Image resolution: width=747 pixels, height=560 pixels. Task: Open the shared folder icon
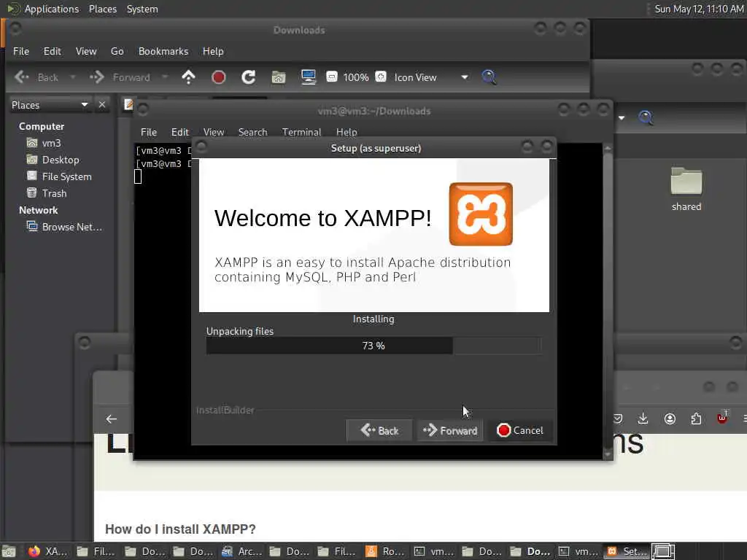[x=686, y=182]
